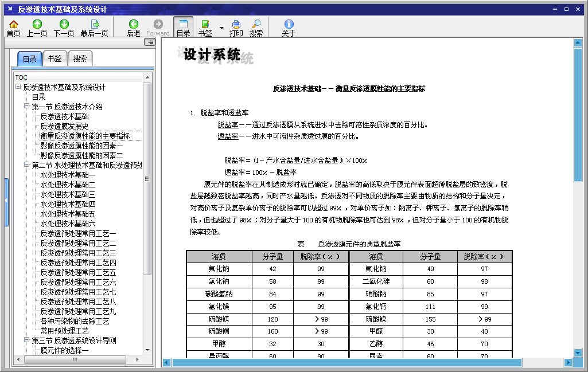Screen dimensions: 588x372
Task: Click the underlined 脱盐率 term
Action: pyautogui.click(x=228, y=125)
